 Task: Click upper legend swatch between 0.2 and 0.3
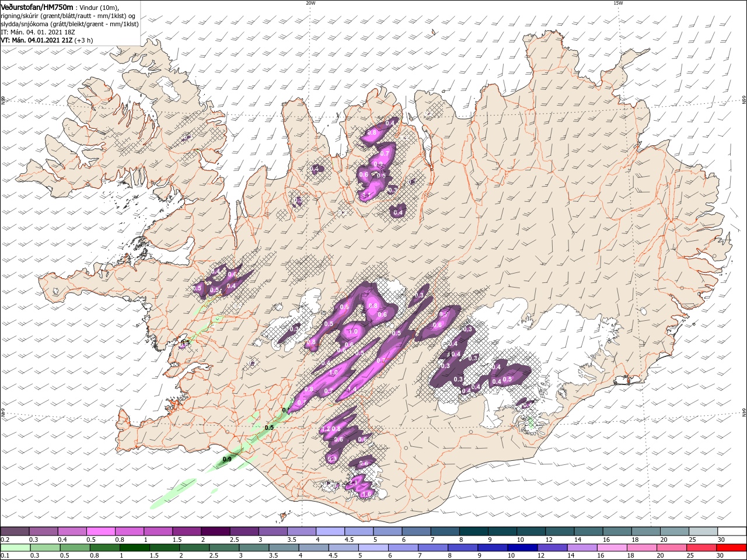pyautogui.click(x=15, y=531)
